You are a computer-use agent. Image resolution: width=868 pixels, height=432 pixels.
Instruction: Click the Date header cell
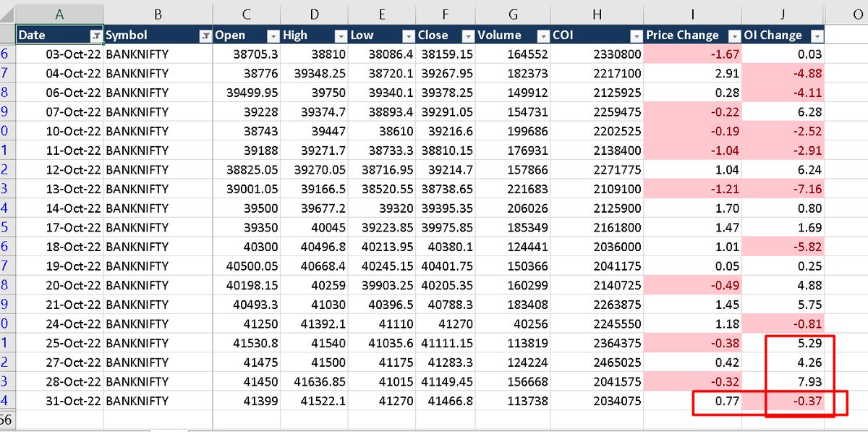pos(43,35)
